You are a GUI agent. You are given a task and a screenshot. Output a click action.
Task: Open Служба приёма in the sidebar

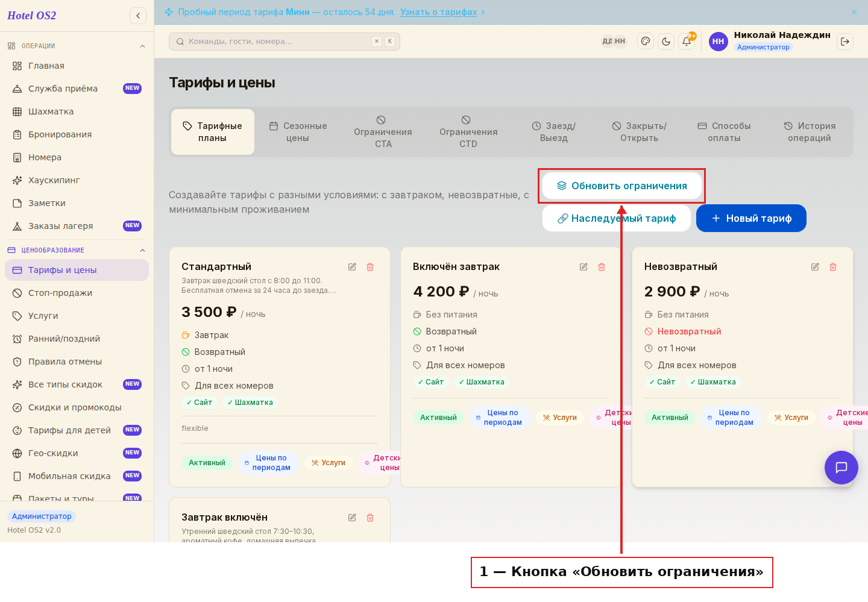click(77, 89)
